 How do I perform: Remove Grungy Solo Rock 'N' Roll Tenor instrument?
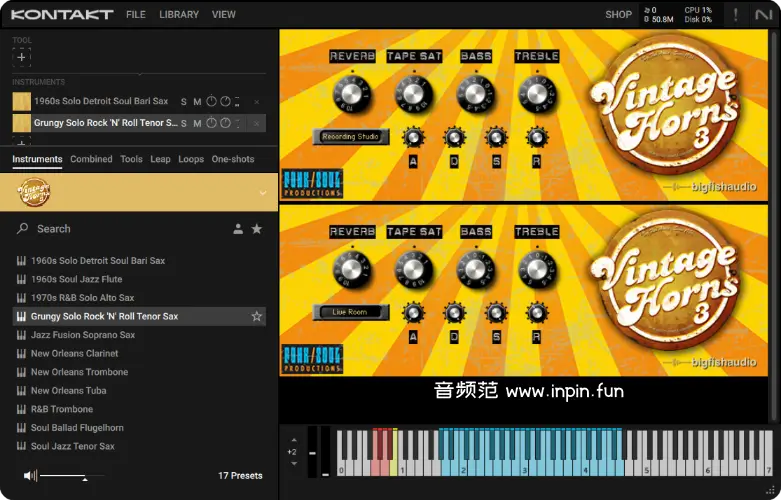coord(257,123)
